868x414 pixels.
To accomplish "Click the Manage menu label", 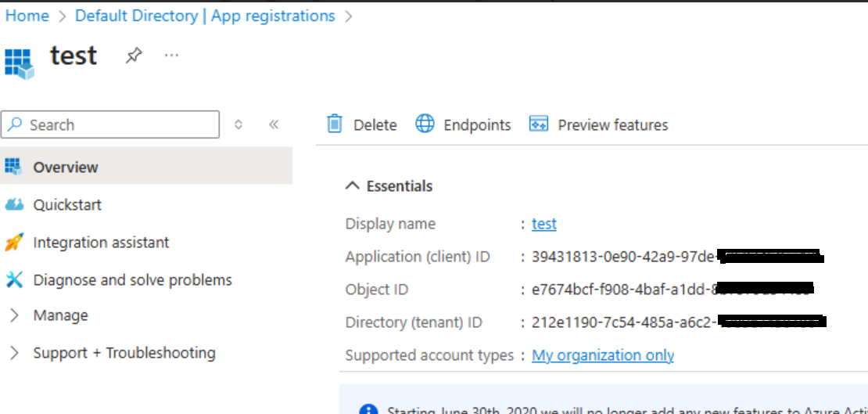I will click(60, 315).
